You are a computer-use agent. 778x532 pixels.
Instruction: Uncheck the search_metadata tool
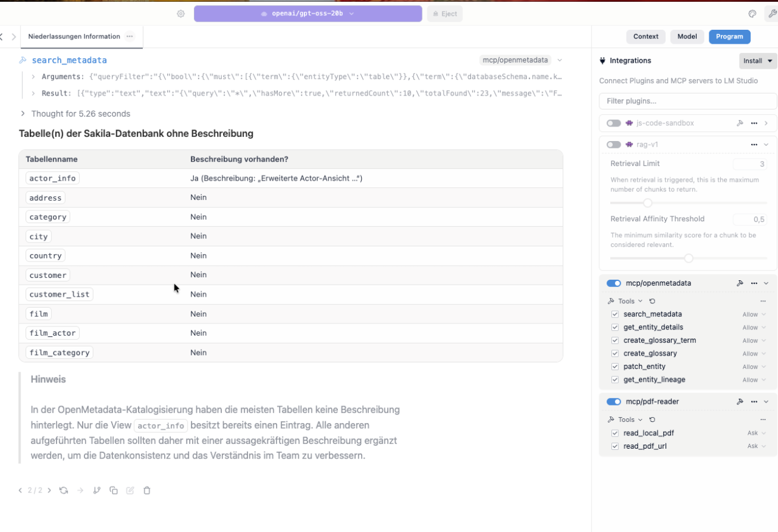615,314
